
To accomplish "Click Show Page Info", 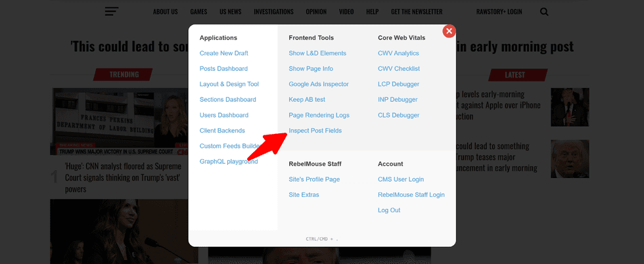I will [x=311, y=68].
